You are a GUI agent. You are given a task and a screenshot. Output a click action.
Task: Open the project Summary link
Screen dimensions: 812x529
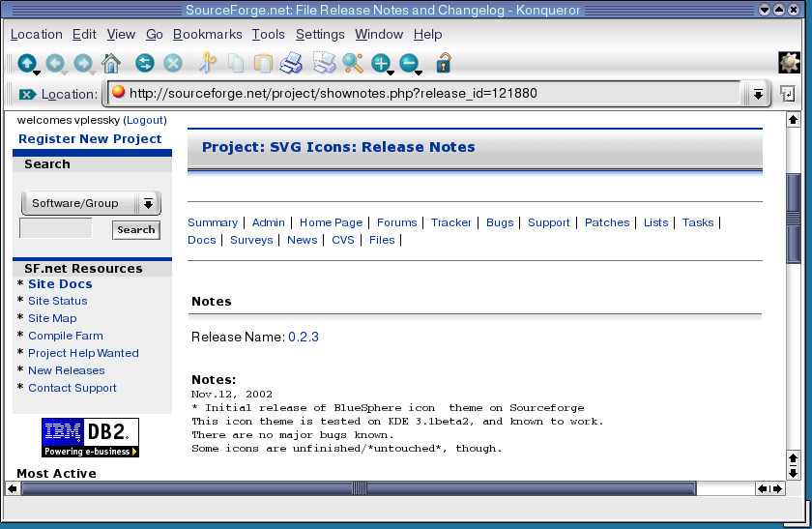(213, 222)
